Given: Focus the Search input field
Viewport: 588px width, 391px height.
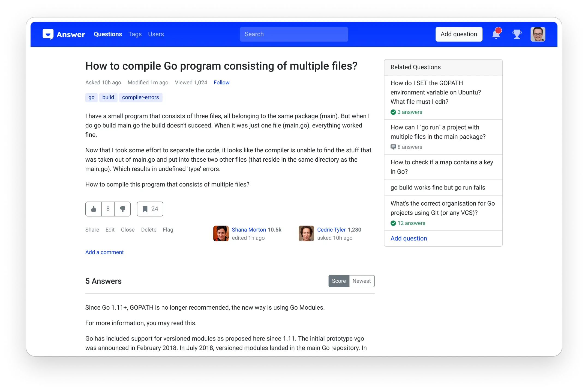Looking at the screenshot, I should click(294, 34).
